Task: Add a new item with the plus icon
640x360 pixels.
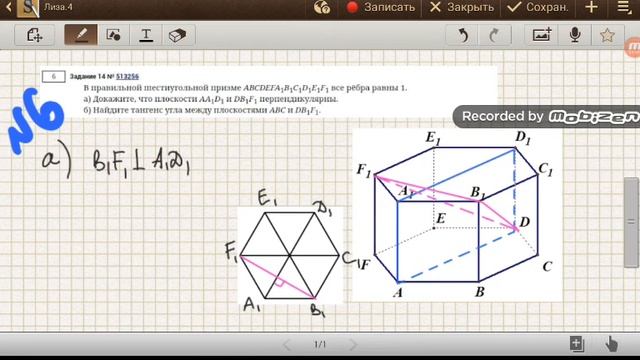Action: 591,7
